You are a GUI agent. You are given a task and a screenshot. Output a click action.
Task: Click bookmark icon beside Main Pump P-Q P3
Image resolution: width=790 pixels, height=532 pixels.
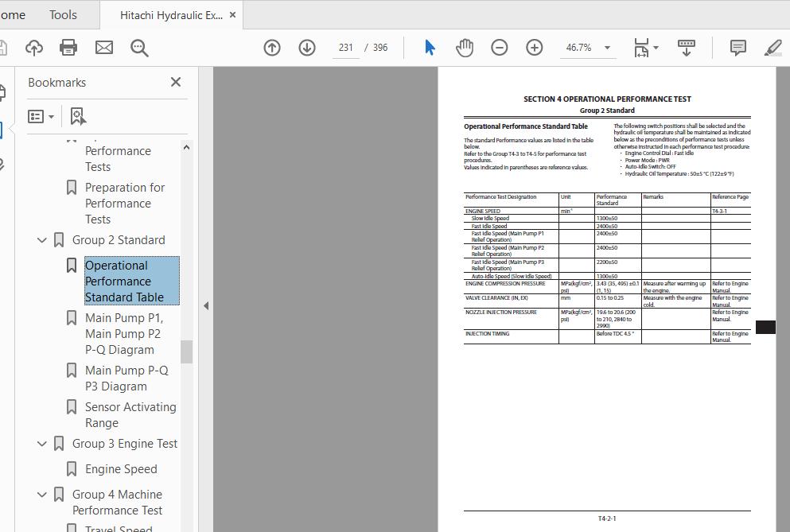pyautogui.click(x=72, y=371)
